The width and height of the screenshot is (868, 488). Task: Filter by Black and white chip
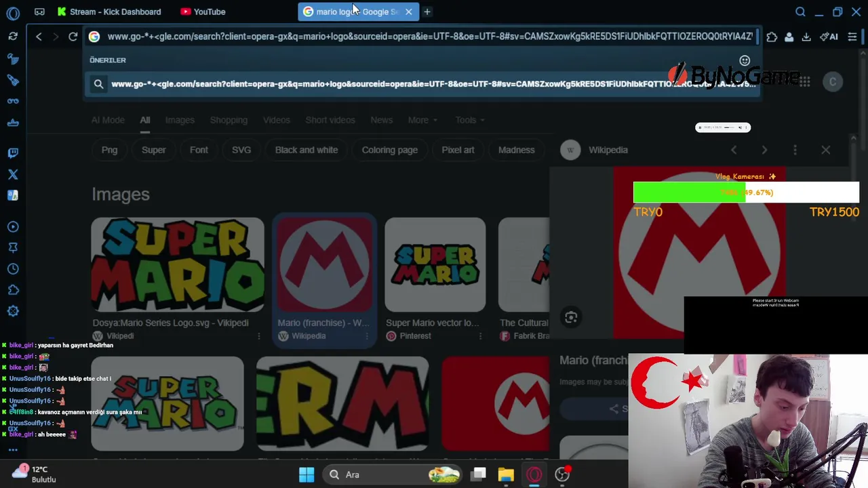307,150
